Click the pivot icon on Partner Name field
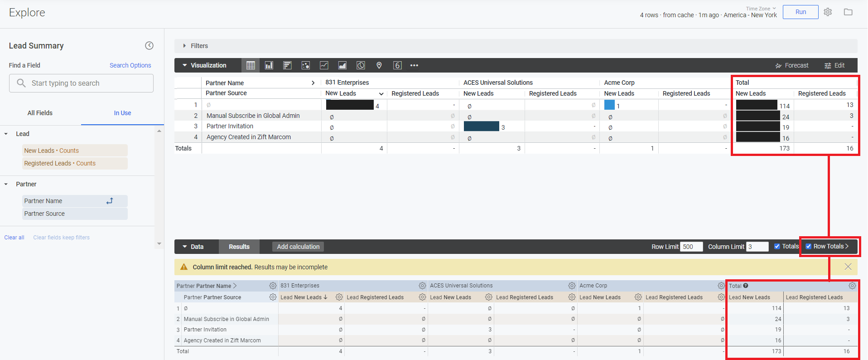This screenshot has width=868, height=360. click(110, 201)
